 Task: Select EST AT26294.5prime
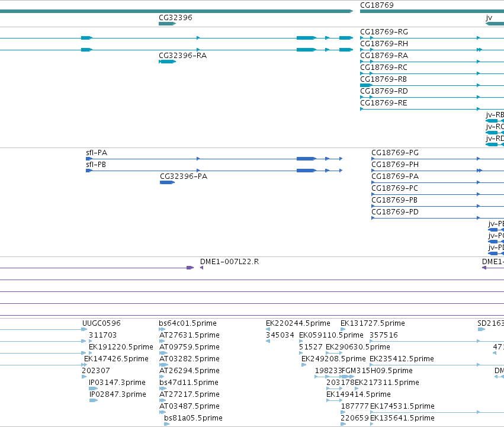click(x=190, y=371)
